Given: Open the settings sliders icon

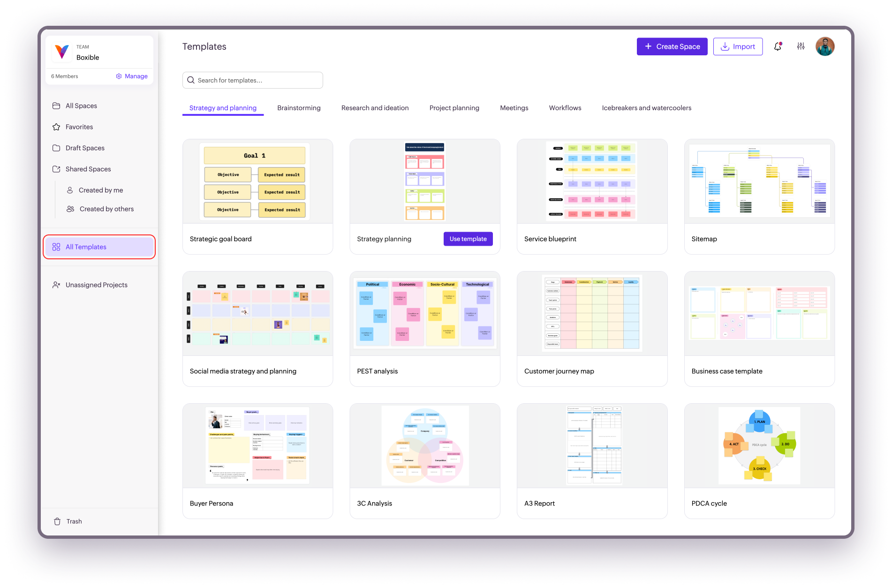Looking at the screenshot, I should point(801,46).
